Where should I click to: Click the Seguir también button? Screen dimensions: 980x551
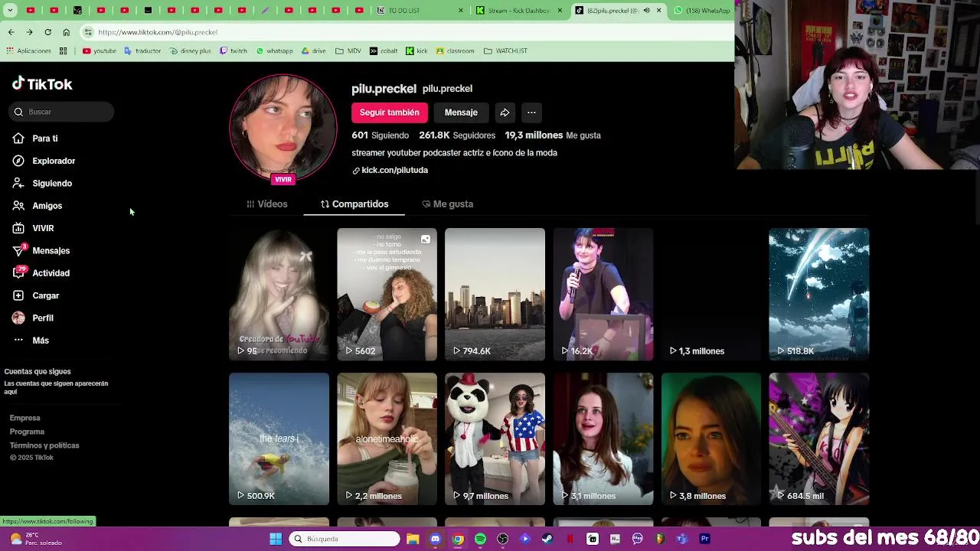point(389,112)
